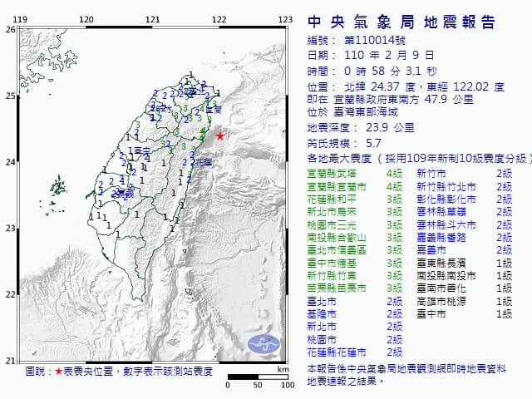Click 臺東縣長濱 1級 row
The width and height of the screenshot is (532, 399).
[465, 264]
